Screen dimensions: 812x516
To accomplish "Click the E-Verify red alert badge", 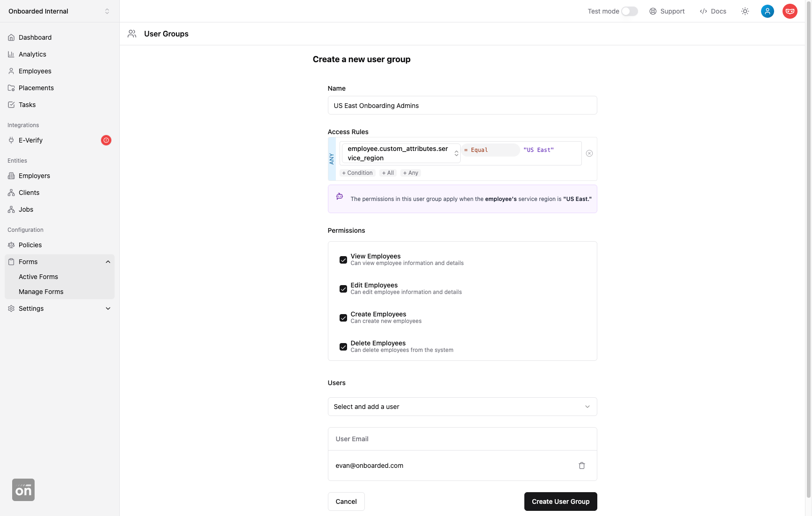I will pos(106,140).
